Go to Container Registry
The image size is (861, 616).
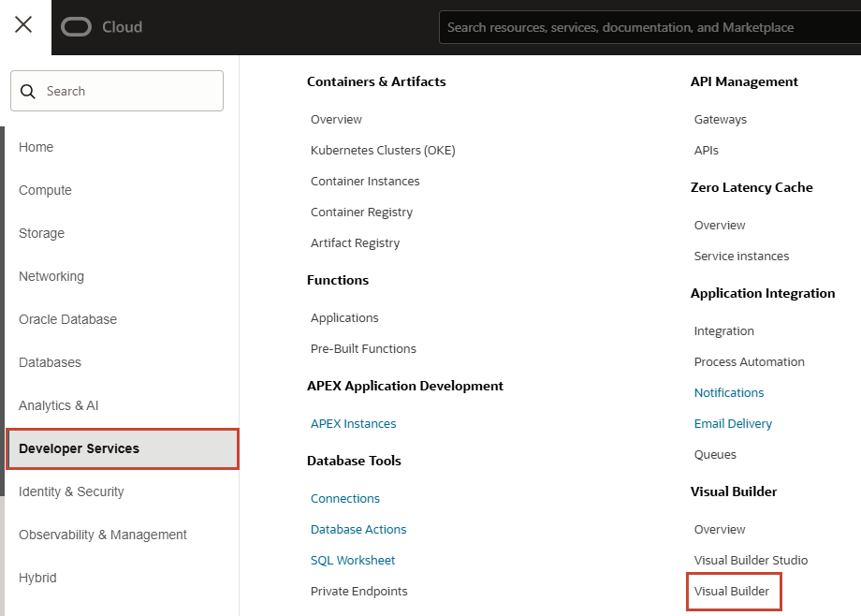pos(361,212)
